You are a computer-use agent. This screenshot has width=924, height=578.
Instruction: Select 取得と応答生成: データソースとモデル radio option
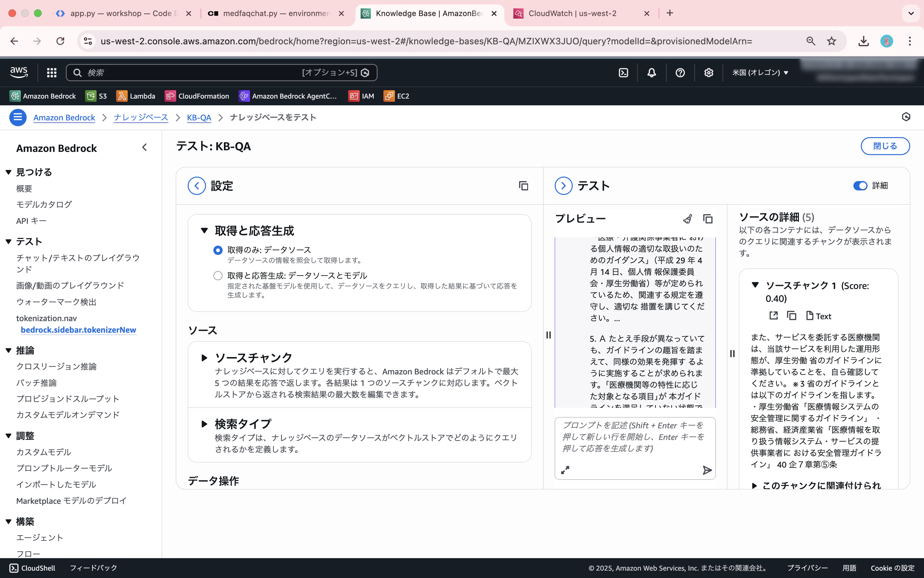pyautogui.click(x=218, y=276)
